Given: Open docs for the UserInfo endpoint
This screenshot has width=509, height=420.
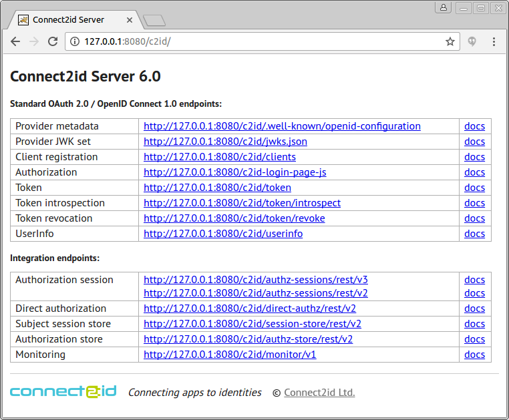Looking at the screenshot, I should tap(474, 234).
